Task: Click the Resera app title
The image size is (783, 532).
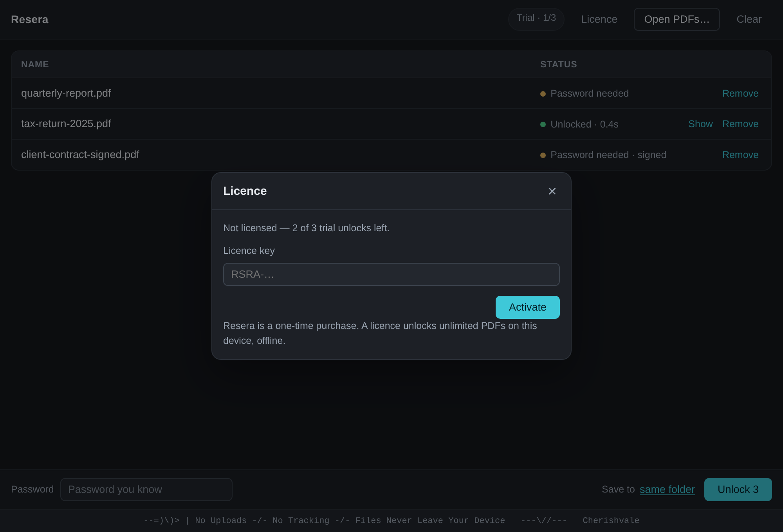Action: coord(30,19)
